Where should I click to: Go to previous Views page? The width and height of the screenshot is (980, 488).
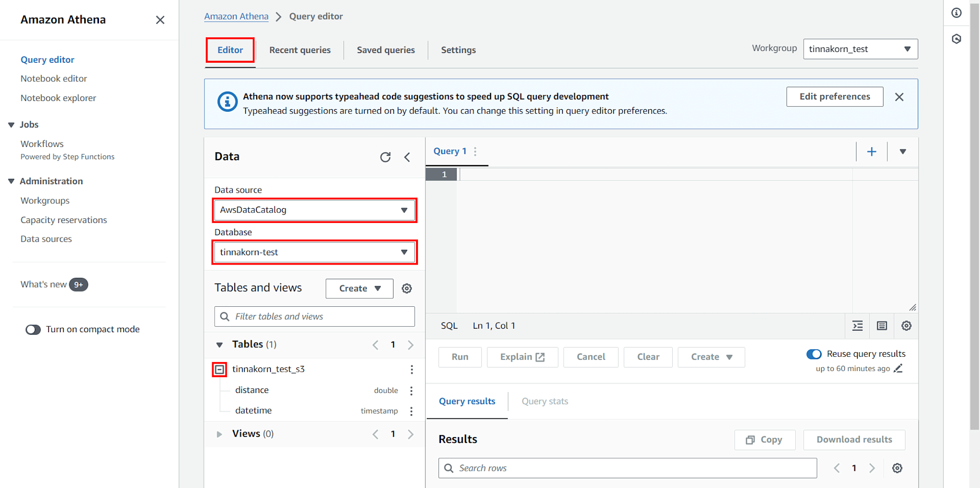(375, 434)
